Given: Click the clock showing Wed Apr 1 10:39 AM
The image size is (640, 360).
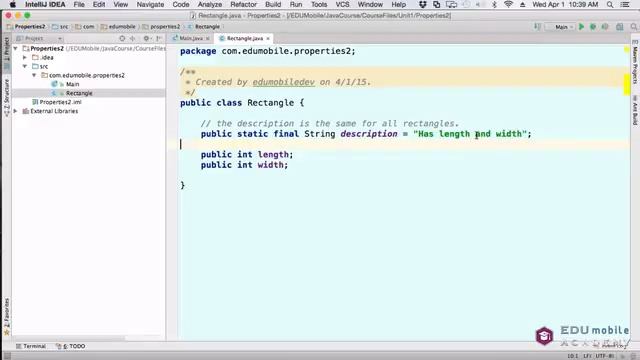Looking at the screenshot, I should click(x=565, y=4).
